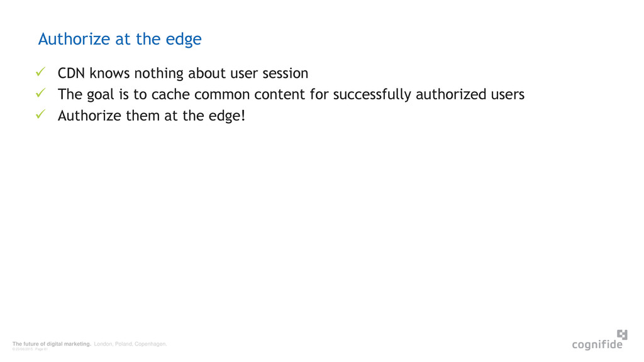The image size is (644, 362).
Task: Click the text Authorize them at the edge!
Action: (x=151, y=116)
